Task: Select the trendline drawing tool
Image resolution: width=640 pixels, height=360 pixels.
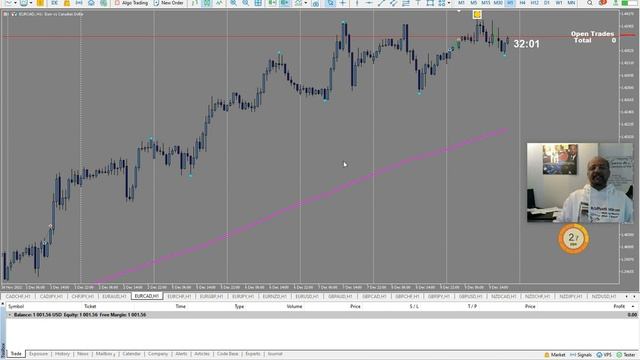Action: tap(381, 3)
